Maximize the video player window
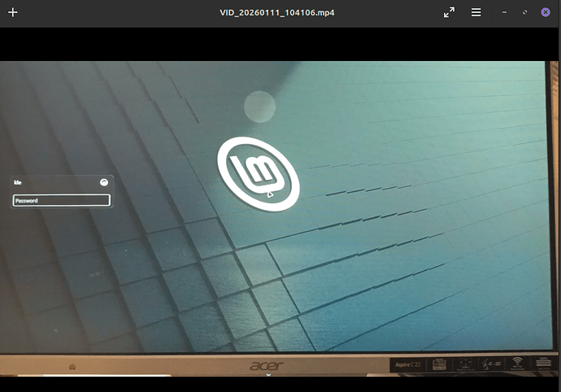The width and height of the screenshot is (561, 392). 524,12
